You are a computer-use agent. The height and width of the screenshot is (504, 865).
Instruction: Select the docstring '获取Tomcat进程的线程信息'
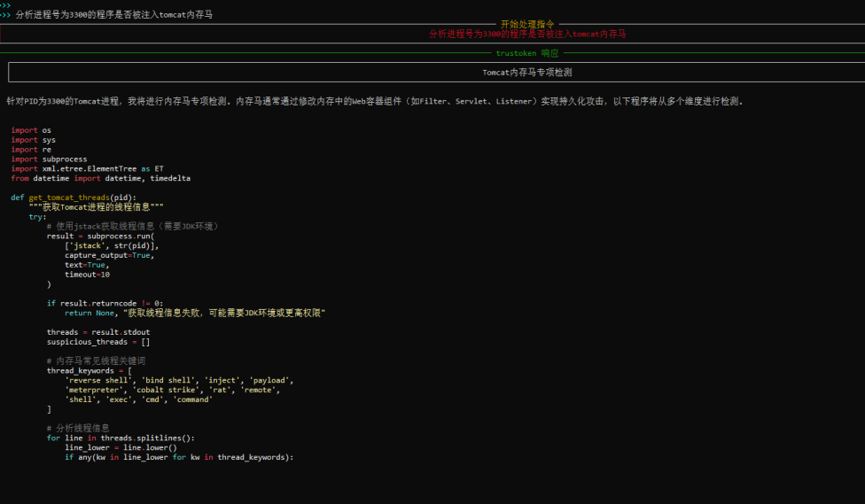pos(96,206)
